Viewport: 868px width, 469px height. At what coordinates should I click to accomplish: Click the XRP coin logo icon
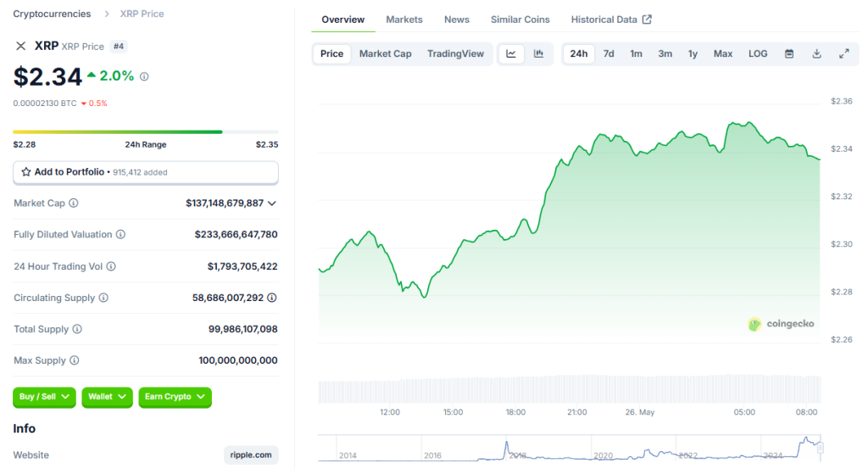tap(20, 46)
